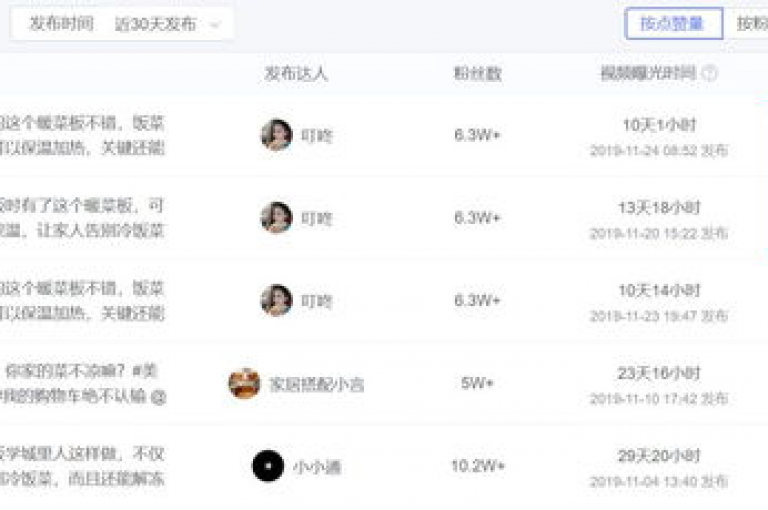
Task: Click the exposure time 13天18小时
Action: (x=659, y=208)
